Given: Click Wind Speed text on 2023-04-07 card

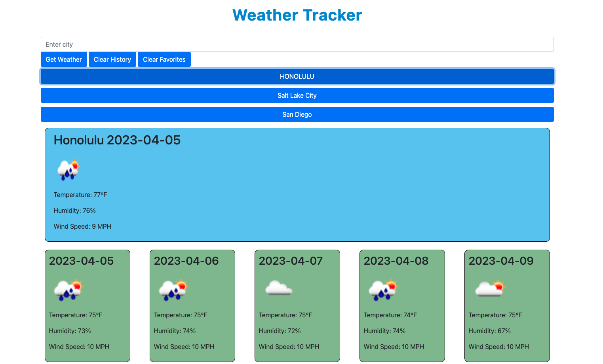Looking at the screenshot, I should point(289,347).
